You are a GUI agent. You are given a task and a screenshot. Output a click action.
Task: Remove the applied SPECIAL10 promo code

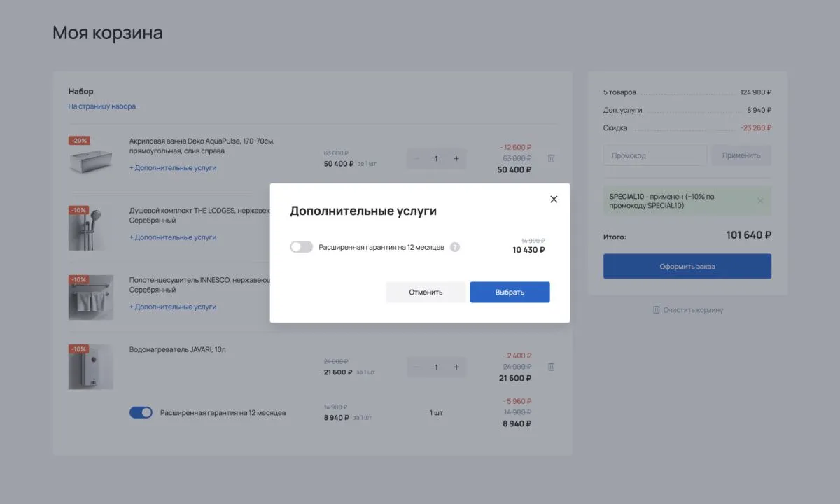point(760,201)
